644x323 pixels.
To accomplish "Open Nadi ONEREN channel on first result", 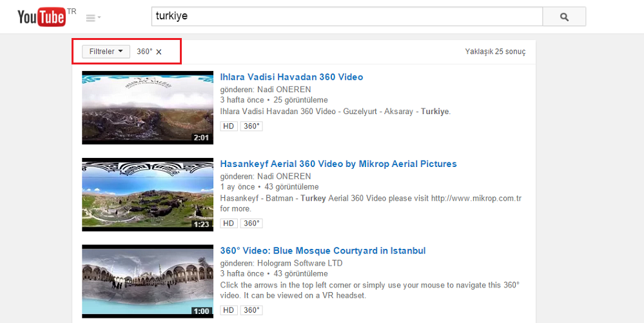I will tap(284, 90).
